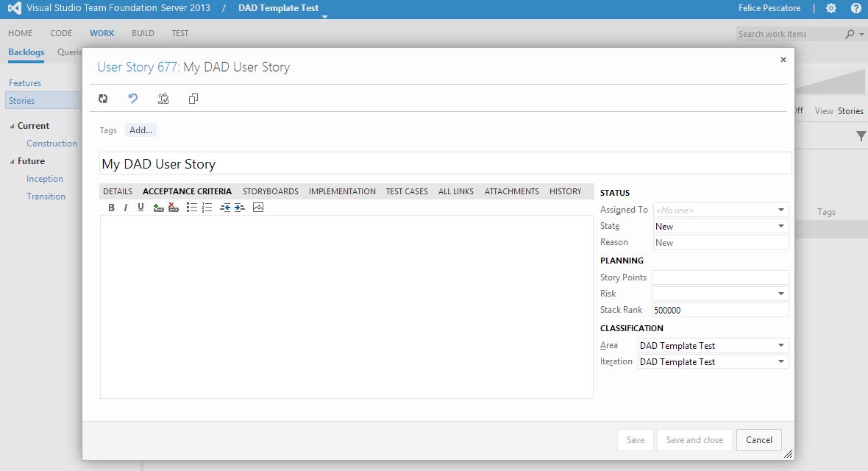Viewport: 868px width, 471px height.
Task: Click the Visual Studio logo
Action: click(15, 8)
